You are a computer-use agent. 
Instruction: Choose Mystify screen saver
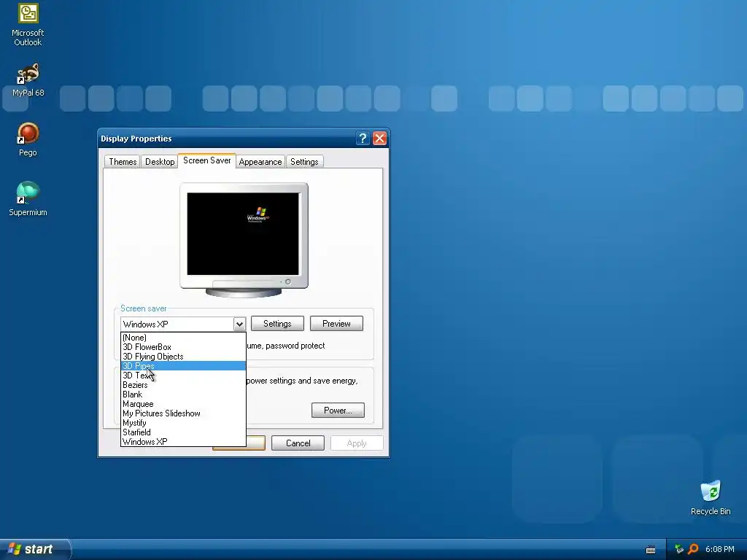coord(183,423)
